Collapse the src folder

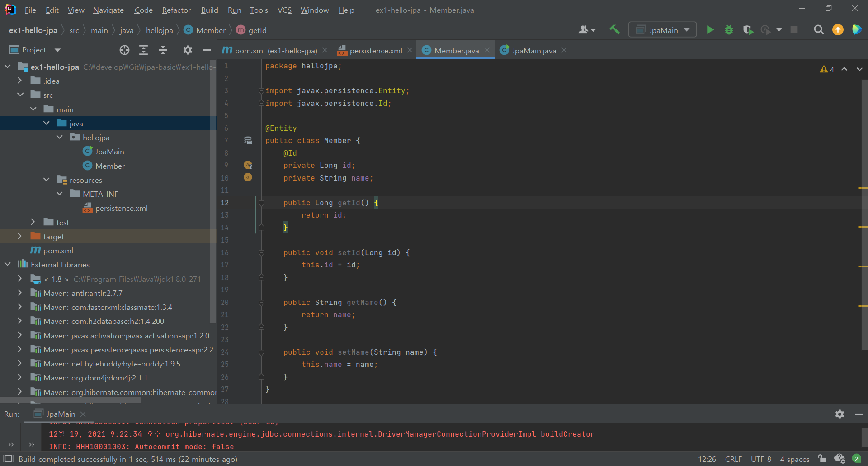pos(20,95)
